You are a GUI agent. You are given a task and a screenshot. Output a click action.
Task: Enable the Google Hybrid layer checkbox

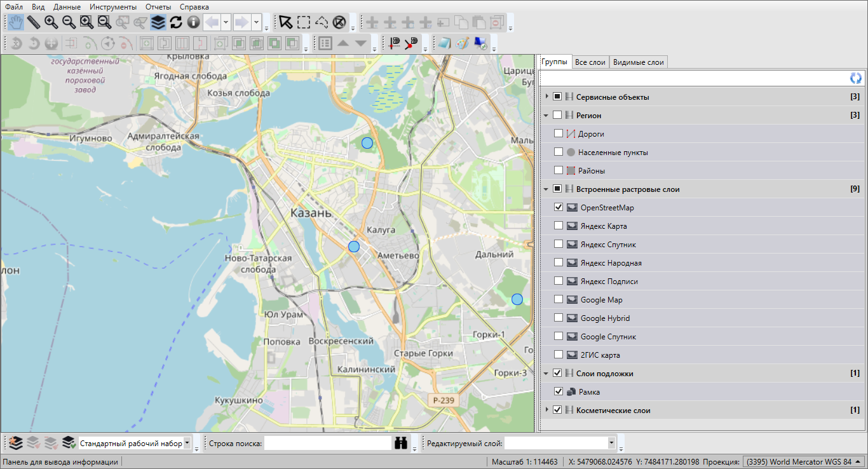(559, 318)
